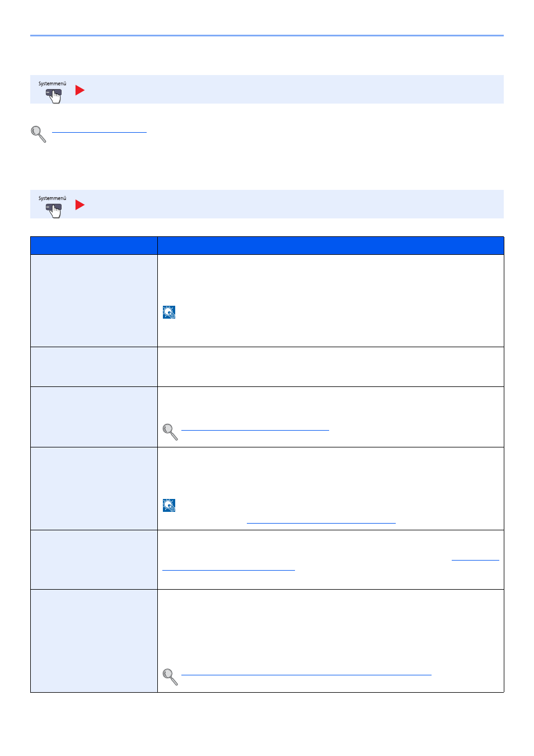Click the left blue table header cell
The height and width of the screenshot is (756, 534).
(94, 246)
